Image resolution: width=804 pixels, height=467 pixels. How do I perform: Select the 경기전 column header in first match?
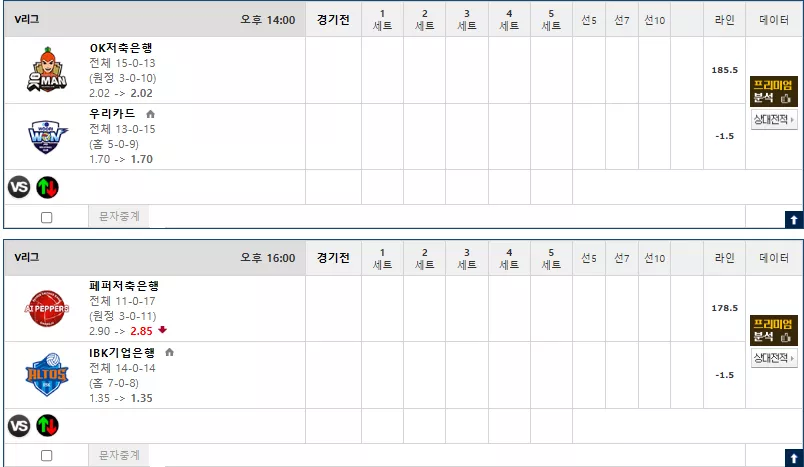click(x=333, y=19)
